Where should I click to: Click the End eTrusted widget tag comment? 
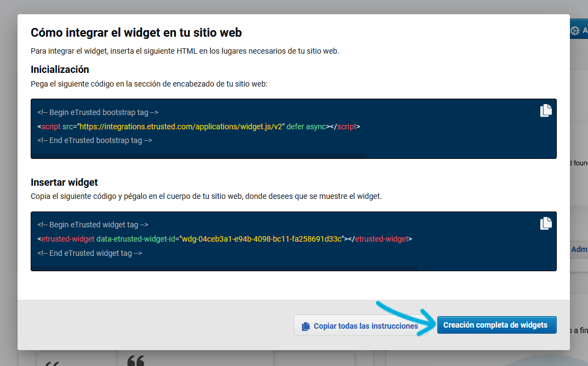[90, 254]
